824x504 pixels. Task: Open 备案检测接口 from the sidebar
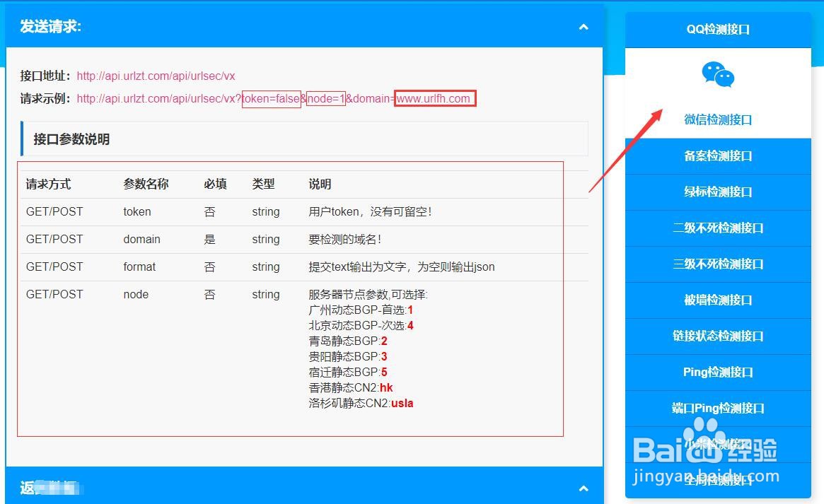718,156
